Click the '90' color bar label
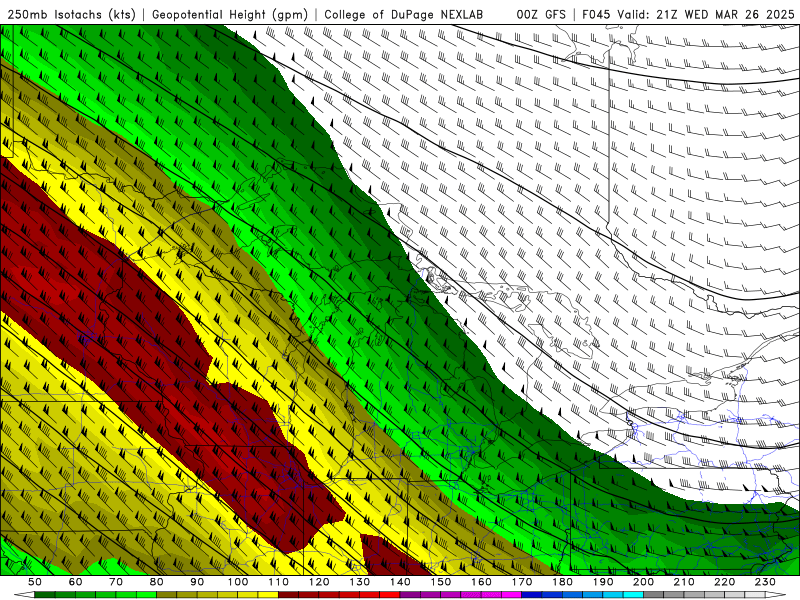800x600 pixels. [197, 582]
